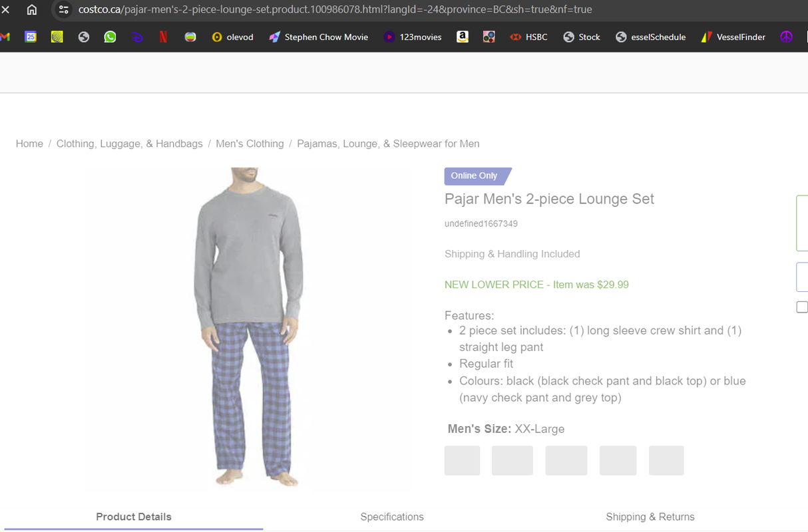Switch to Product Details tab
Viewport: 808px width, 532px height.
(x=134, y=517)
